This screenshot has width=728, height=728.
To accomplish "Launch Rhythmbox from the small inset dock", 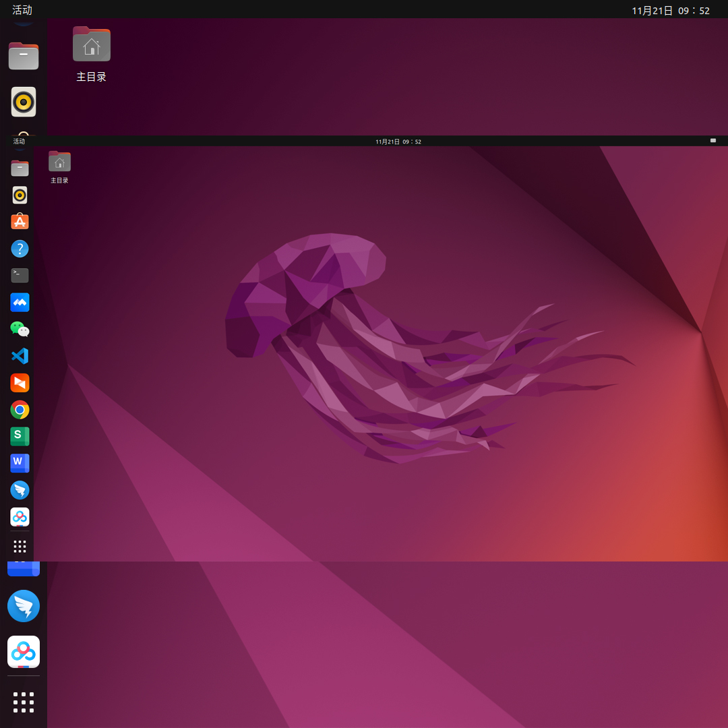I will pos(20,195).
